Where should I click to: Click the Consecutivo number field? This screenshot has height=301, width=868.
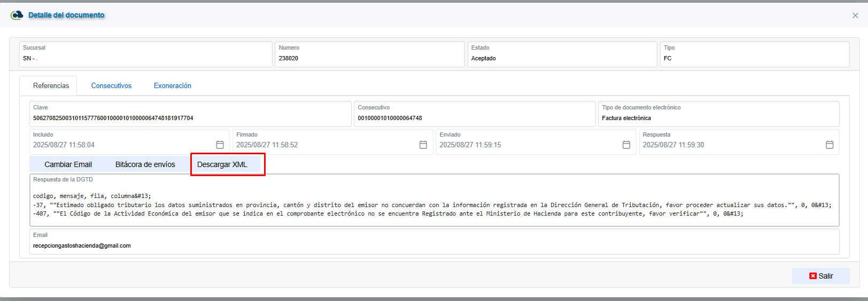tap(474, 118)
